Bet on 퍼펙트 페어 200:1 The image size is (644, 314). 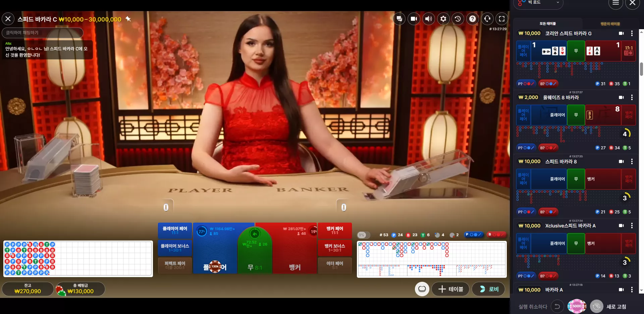click(x=175, y=265)
